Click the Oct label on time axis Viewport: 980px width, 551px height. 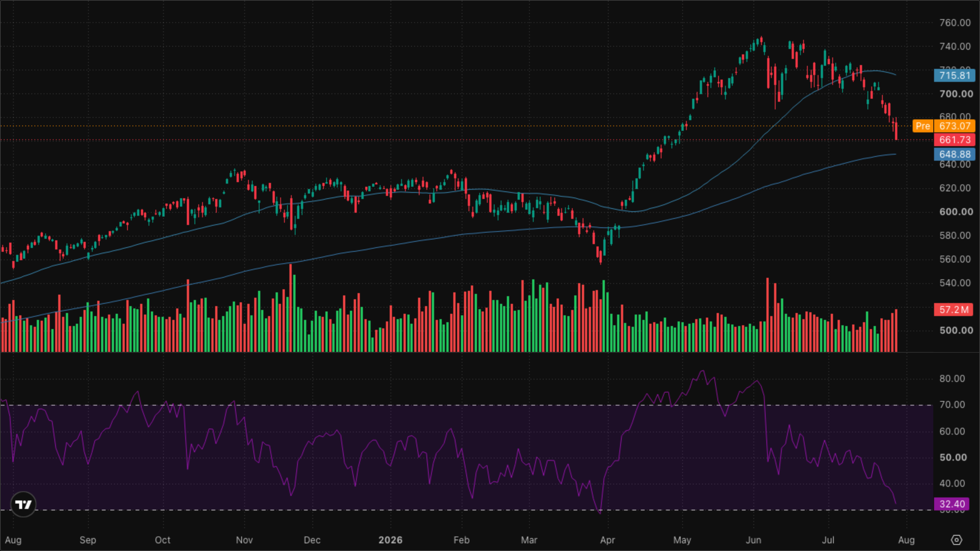click(162, 540)
